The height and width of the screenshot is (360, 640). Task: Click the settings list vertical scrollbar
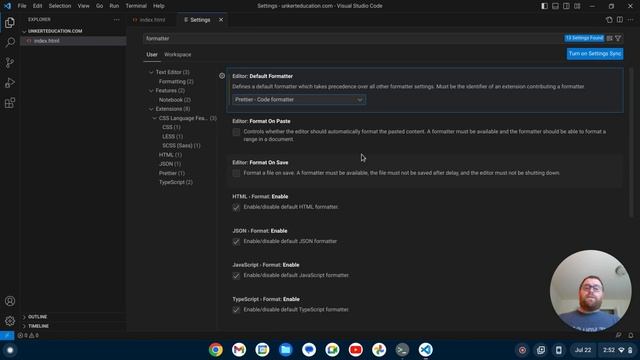click(631, 143)
